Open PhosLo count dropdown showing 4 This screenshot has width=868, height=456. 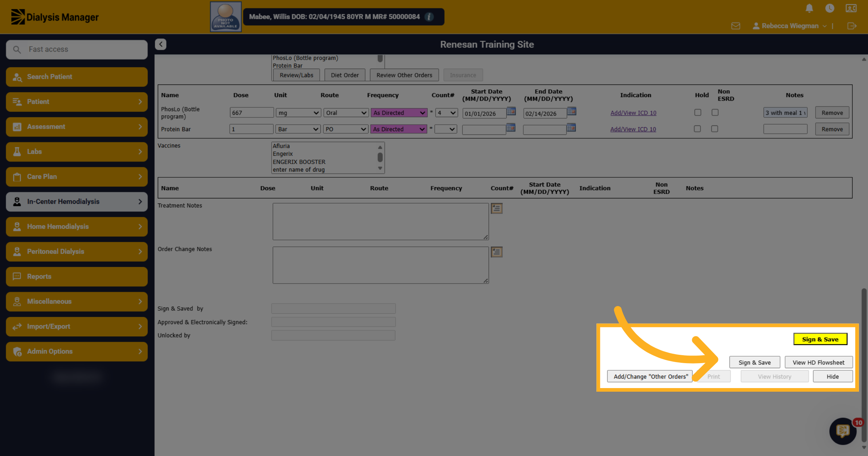click(x=447, y=113)
